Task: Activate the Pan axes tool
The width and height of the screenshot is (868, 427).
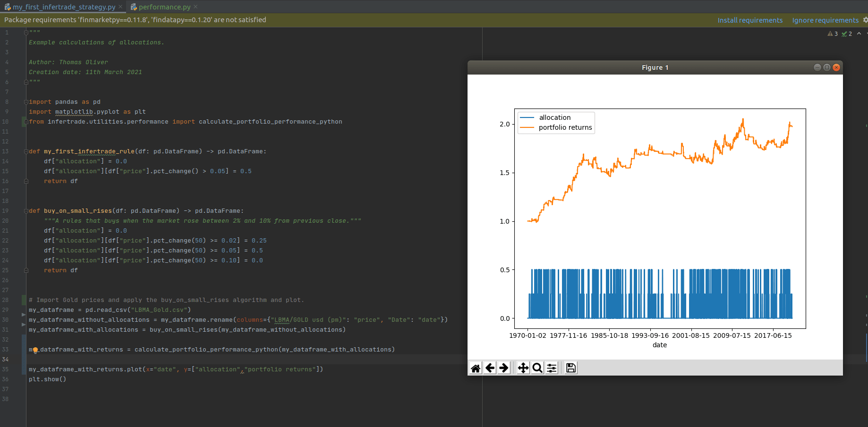Action: tap(523, 368)
